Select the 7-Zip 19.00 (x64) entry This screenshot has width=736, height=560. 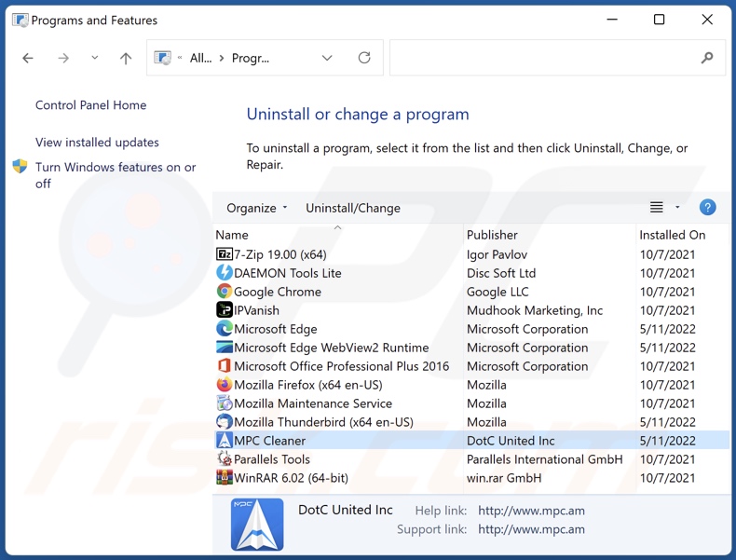pos(471,254)
